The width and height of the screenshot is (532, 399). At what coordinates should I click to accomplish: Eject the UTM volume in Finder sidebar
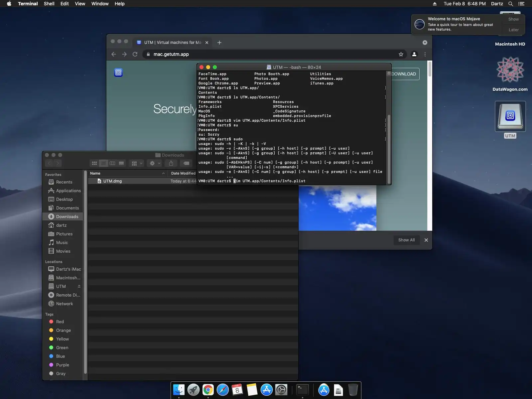79,286
